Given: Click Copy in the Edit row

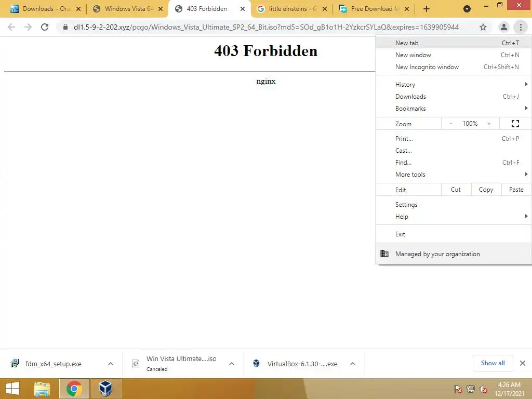Looking at the screenshot, I should (x=486, y=190).
